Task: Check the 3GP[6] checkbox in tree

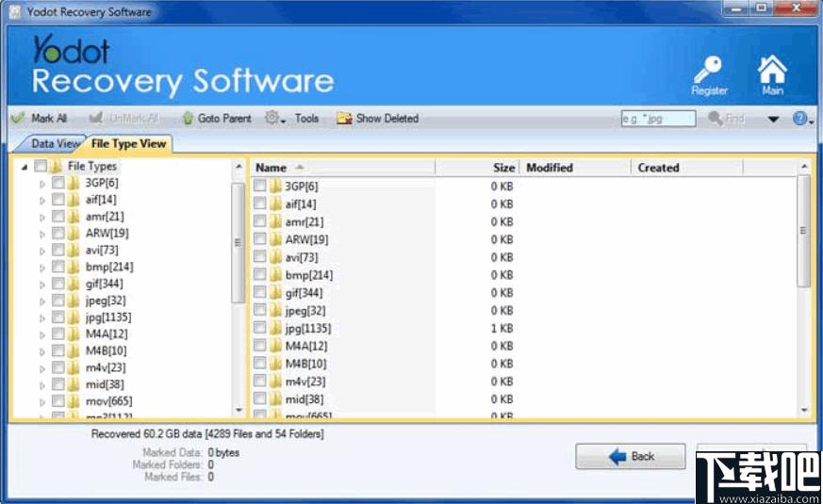Action: (58, 184)
